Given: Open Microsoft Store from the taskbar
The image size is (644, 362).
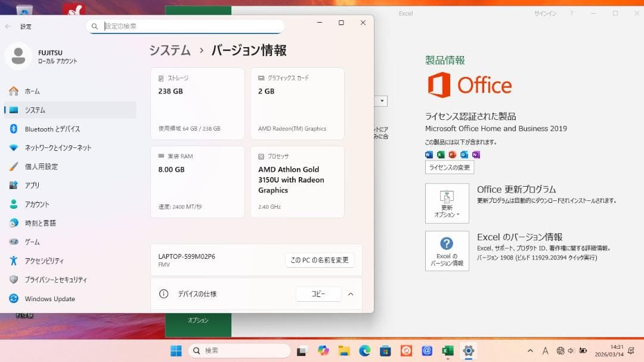Looking at the screenshot, I should click(385, 351).
